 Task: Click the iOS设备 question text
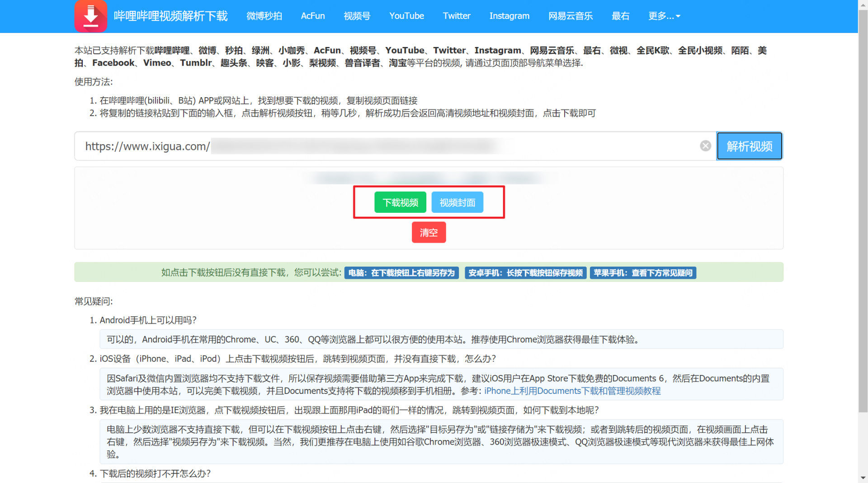297,359
